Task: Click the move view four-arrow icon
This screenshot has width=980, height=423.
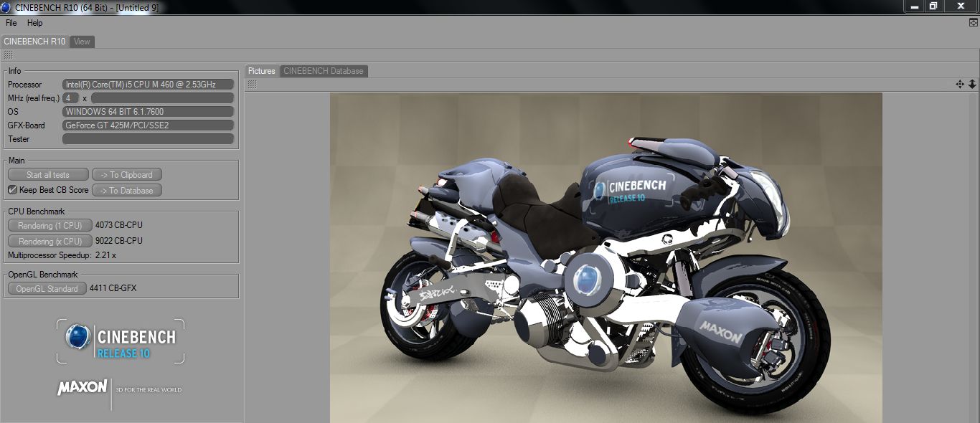Action: [x=960, y=85]
